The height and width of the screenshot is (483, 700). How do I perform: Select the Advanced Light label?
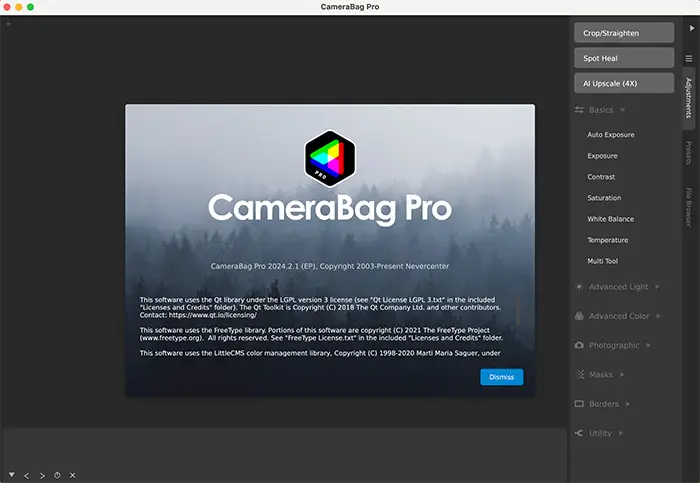point(618,287)
